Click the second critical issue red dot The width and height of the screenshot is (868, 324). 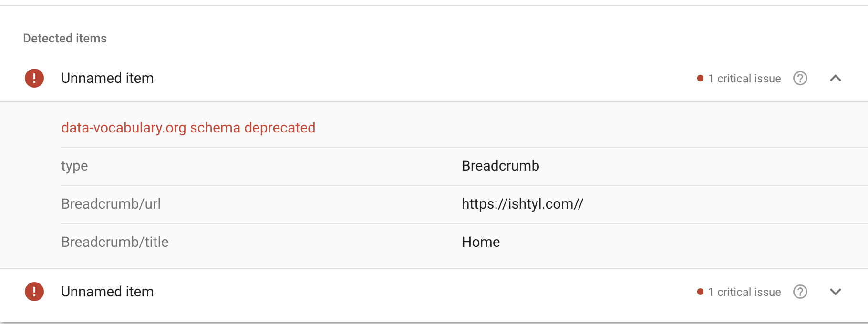700,292
